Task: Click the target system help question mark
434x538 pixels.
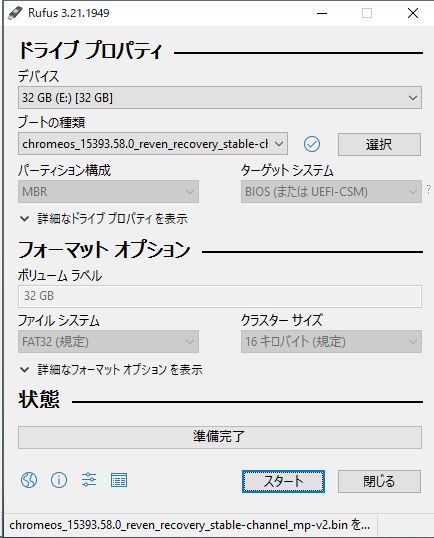Action: pyautogui.click(x=429, y=189)
